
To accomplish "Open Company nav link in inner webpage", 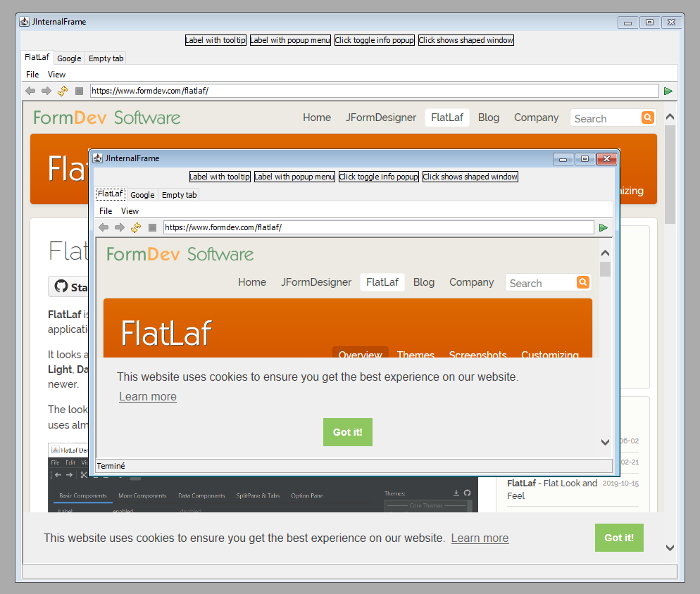I will tap(471, 282).
